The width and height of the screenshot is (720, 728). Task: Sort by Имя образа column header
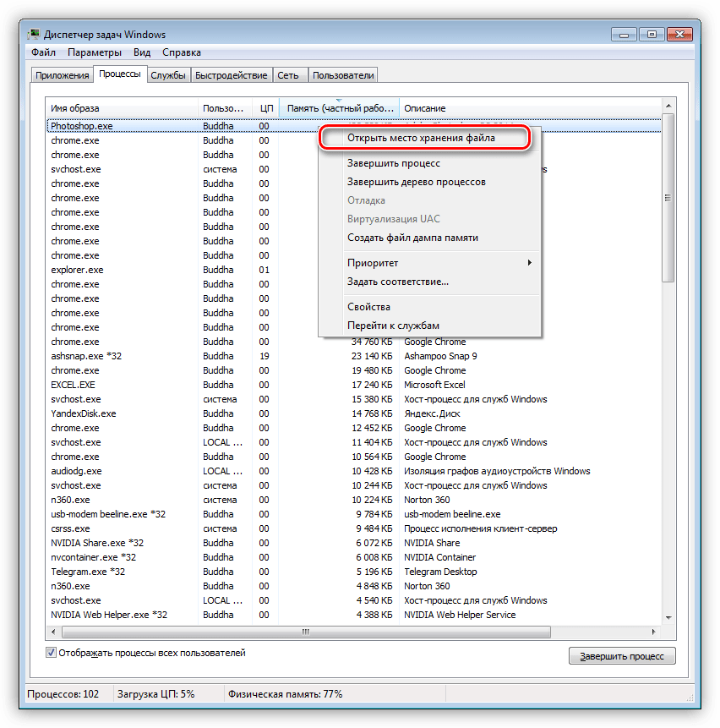(x=122, y=108)
